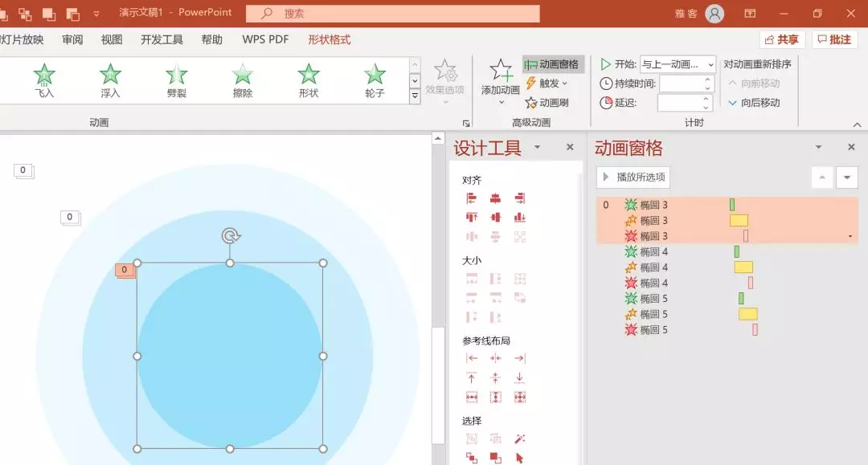Click the align middle vertically icon

pyautogui.click(x=495, y=218)
